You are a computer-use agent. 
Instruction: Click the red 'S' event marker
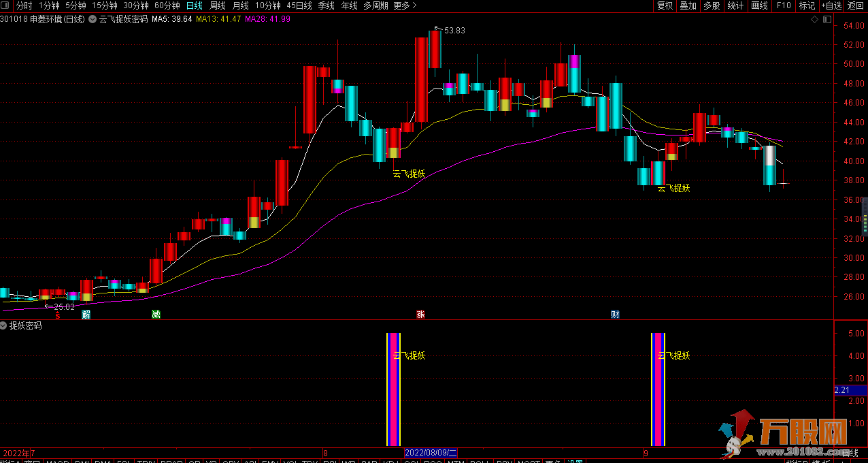(58, 315)
